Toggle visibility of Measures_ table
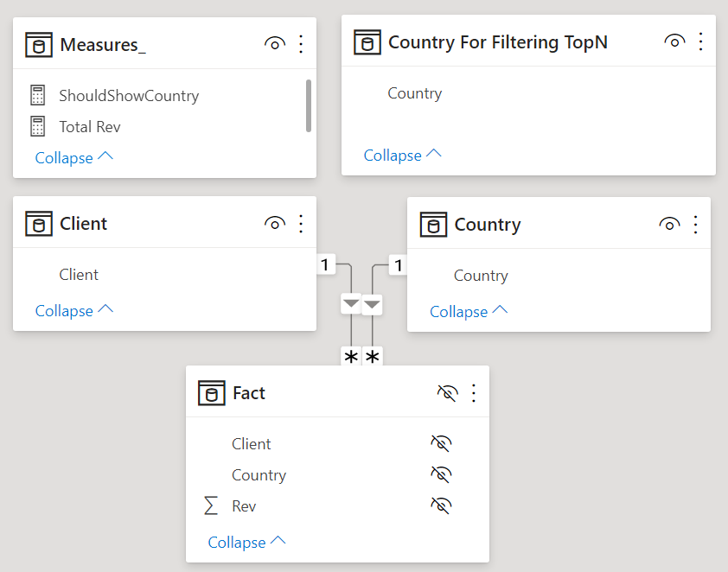Screen dimensions: 728x572 point(275,44)
